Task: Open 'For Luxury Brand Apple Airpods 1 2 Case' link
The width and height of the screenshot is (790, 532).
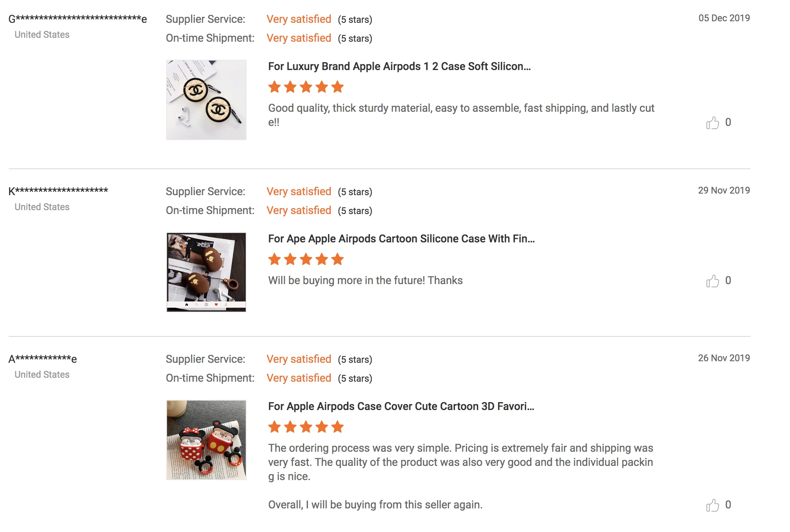Action: click(399, 66)
